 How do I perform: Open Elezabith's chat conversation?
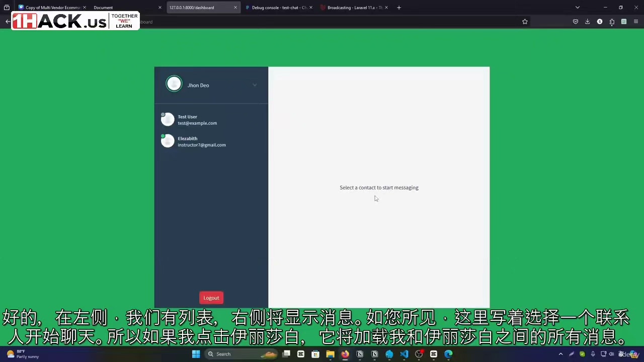(211, 141)
